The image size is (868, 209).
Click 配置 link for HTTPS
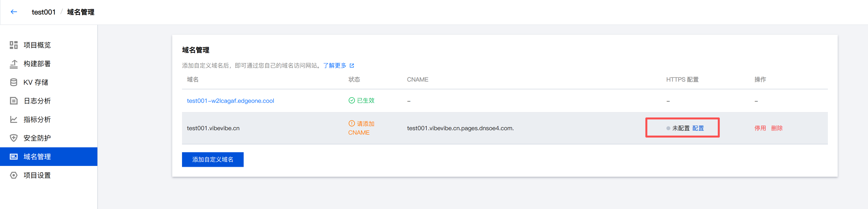tap(698, 128)
